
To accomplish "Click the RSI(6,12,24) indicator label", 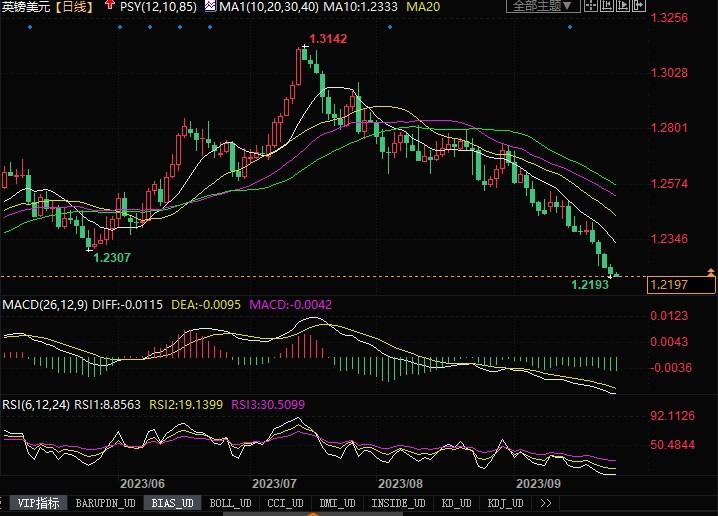I will (x=36, y=405).
